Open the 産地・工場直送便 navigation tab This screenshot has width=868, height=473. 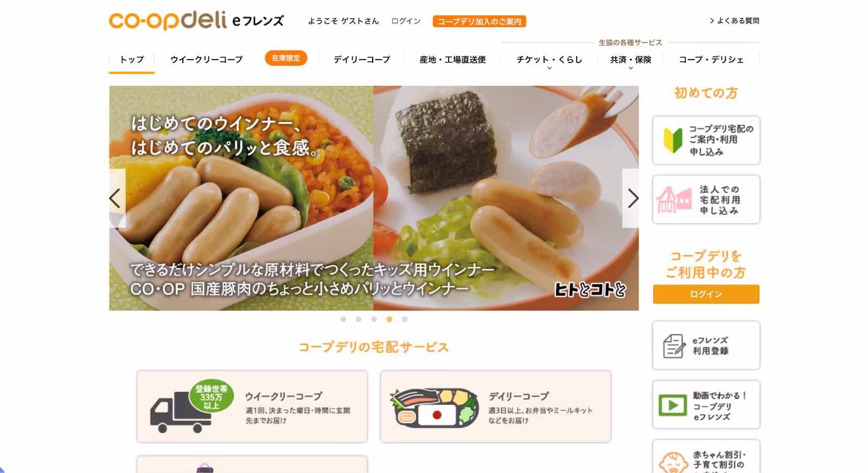(x=452, y=60)
